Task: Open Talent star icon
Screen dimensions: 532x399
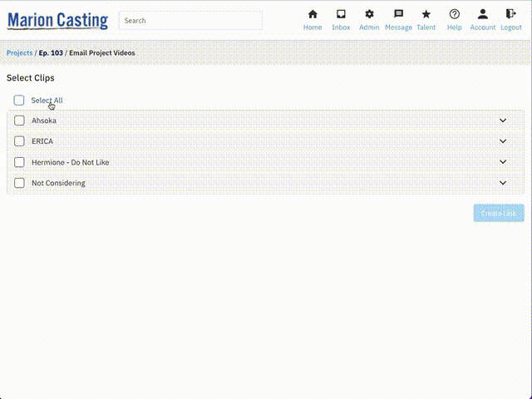Action: [426, 14]
